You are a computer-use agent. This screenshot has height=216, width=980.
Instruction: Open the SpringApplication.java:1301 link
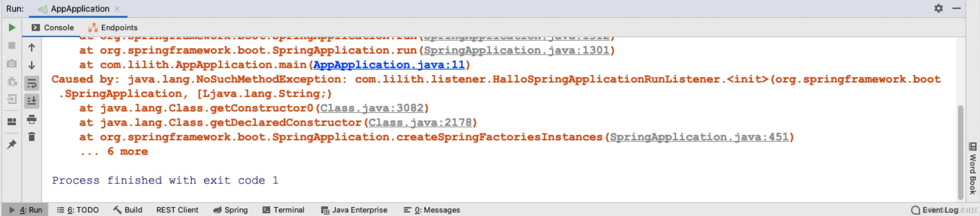[x=517, y=51]
